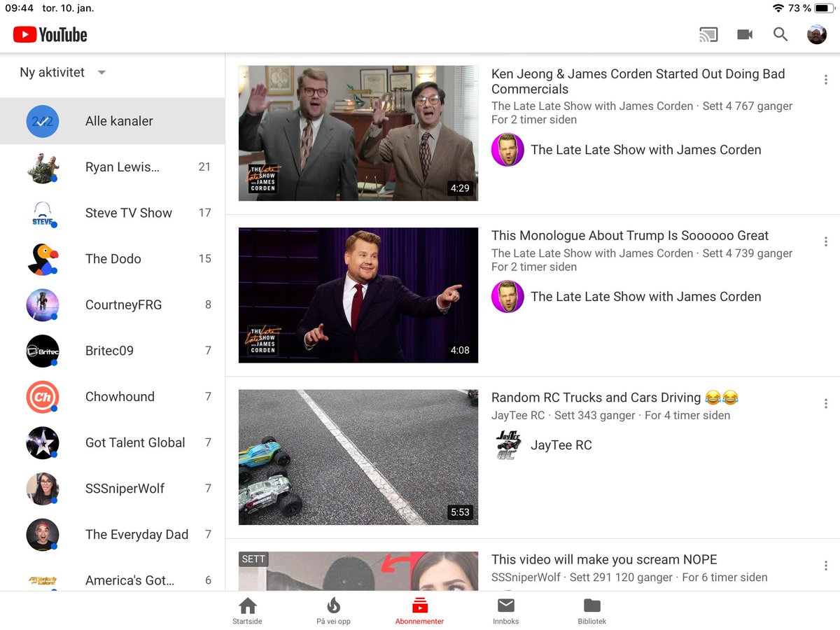Image resolution: width=840 pixels, height=630 pixels.
Task: Open Late Late Show channel name under Ken Jeong
Action: click(646, 150)
